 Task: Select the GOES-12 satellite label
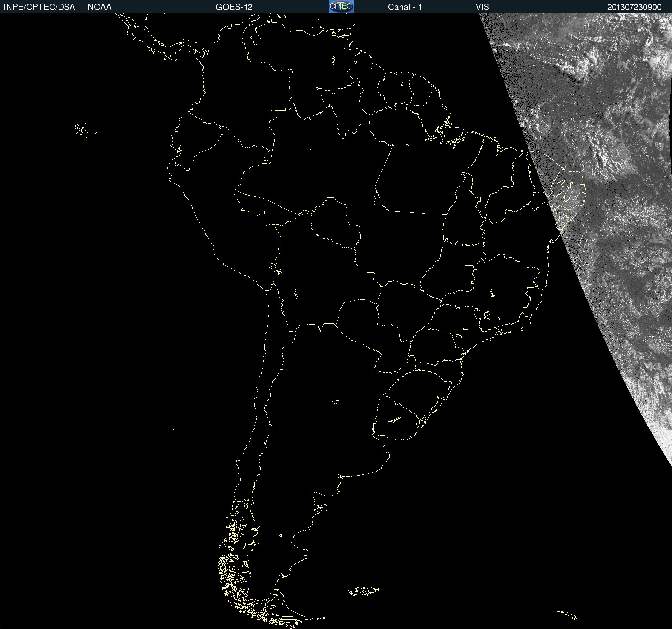(x=234, y=7)
